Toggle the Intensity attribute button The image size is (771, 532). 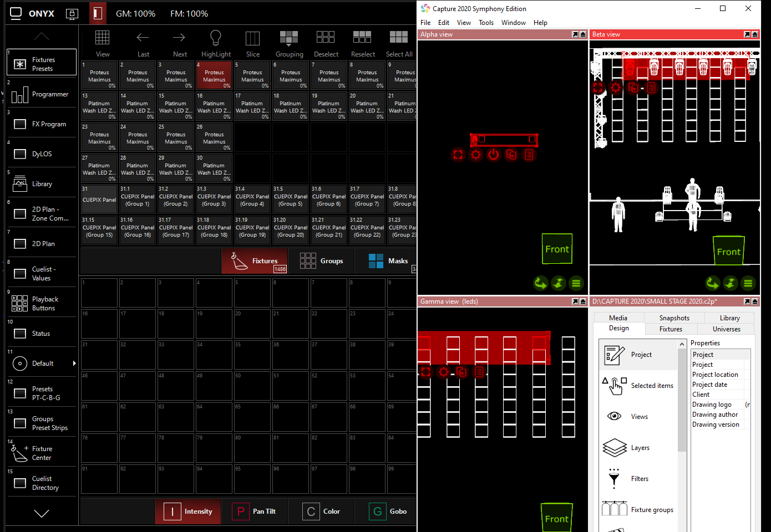coord(188,511)
